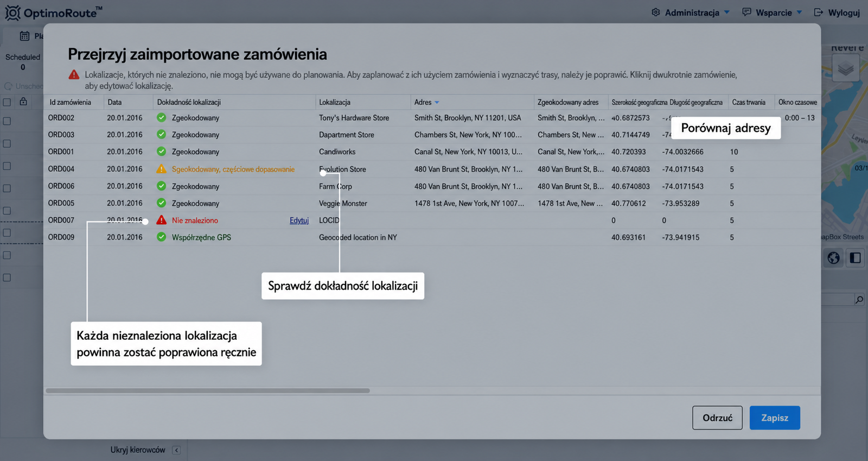Screen dimensions: 868x461
Task: Click the red warning triangle beside the notice
Action: coord(74,75)
